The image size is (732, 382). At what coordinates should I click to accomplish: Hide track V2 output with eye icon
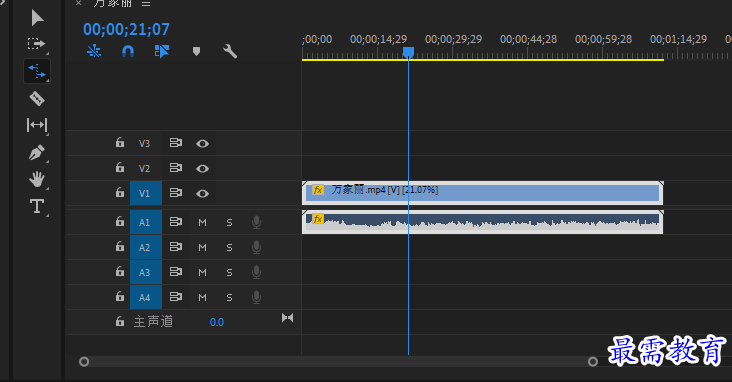(202, 169)
